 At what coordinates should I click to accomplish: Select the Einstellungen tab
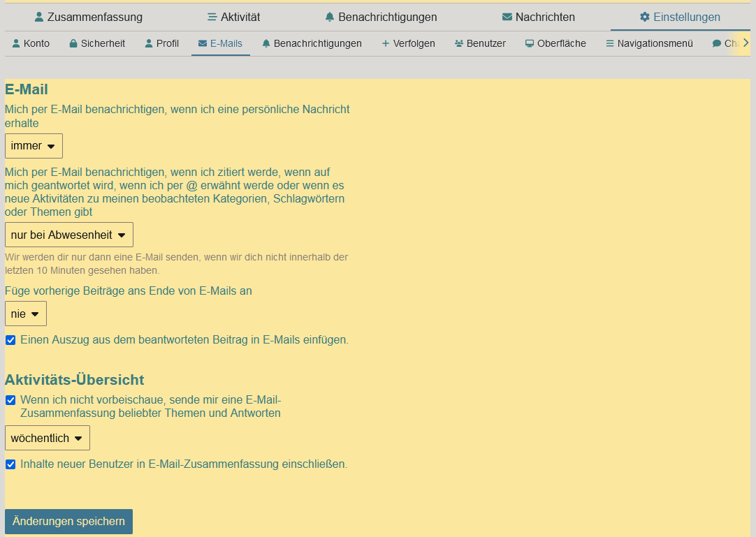pyautogui.click(x=680, y=17)
